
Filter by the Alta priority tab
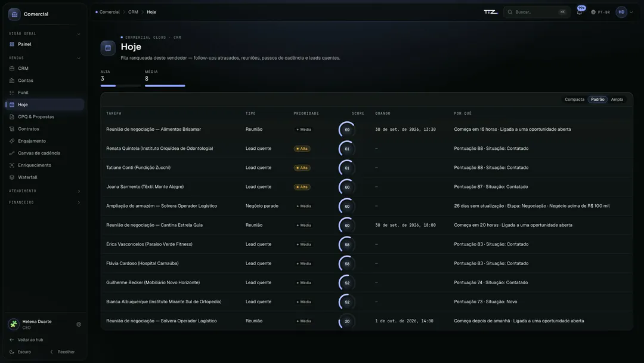point(120,78)
